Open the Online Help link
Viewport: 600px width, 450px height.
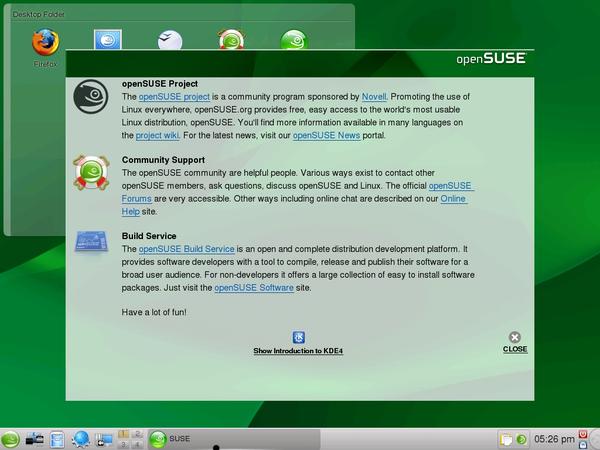(453, 199)
